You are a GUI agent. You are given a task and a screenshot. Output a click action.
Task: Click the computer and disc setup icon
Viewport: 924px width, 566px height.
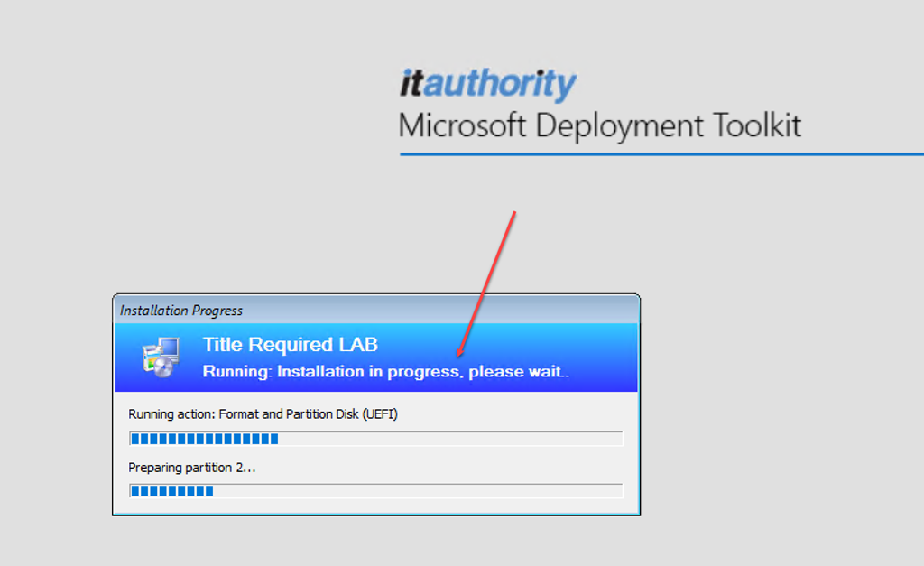(x=161, y=357)
